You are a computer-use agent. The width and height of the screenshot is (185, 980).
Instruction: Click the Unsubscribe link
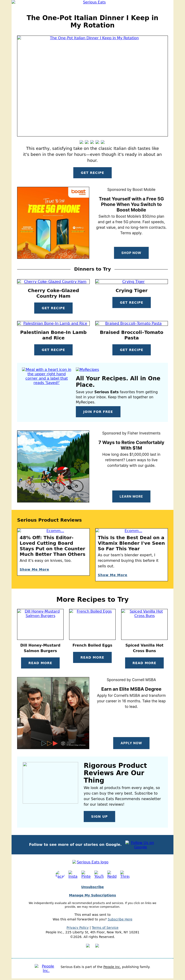tap(92, 887)
